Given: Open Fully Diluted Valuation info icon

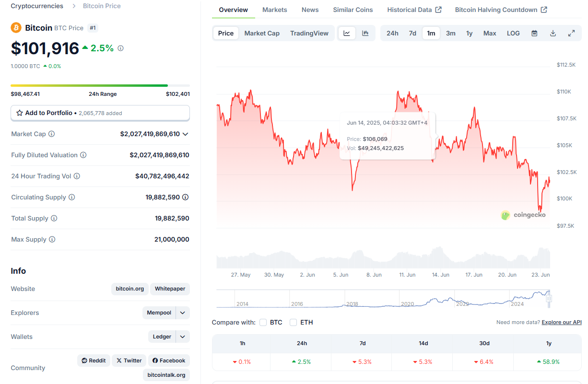Looking at the screenshot, I should (83, 155).
